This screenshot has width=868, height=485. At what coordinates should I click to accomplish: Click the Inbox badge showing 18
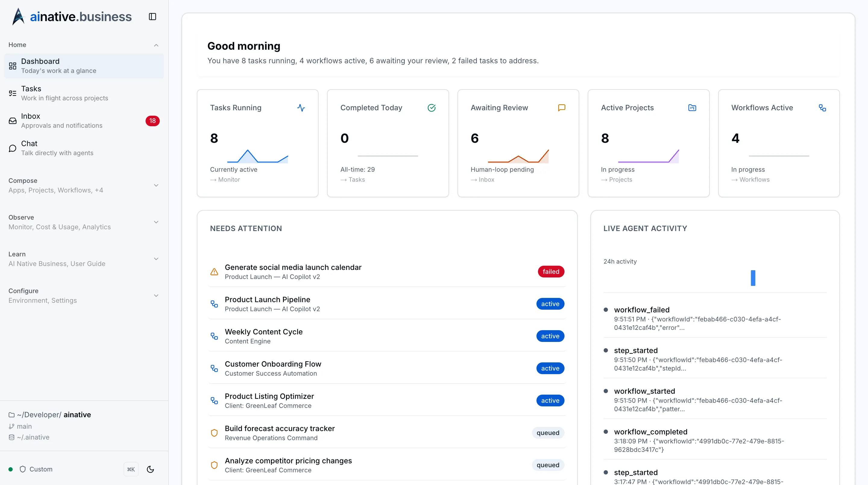click(152, 120)
